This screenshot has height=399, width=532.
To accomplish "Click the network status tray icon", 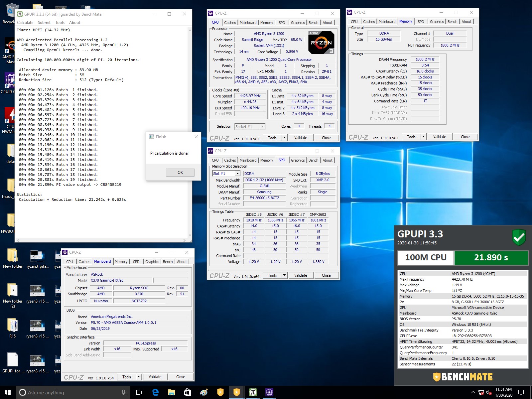I will [x=481, y=393].
